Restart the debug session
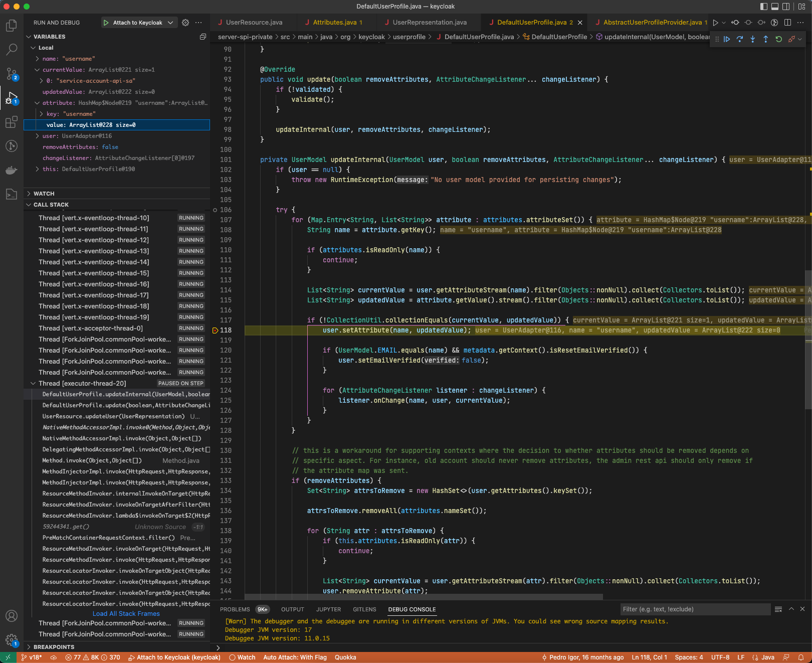Image resolution: width=812 pixels, height=663 pixels. click(778, 39)
